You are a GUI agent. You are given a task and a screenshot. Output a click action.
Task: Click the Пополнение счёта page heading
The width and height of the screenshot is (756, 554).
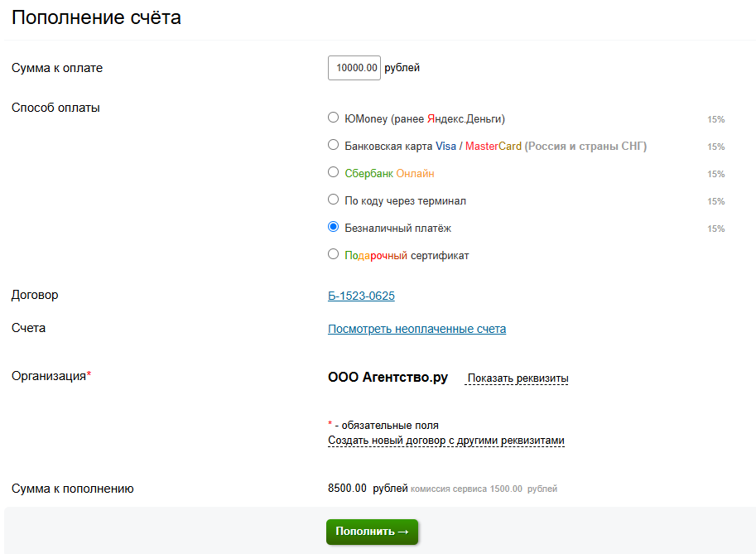tap(96, 18)
